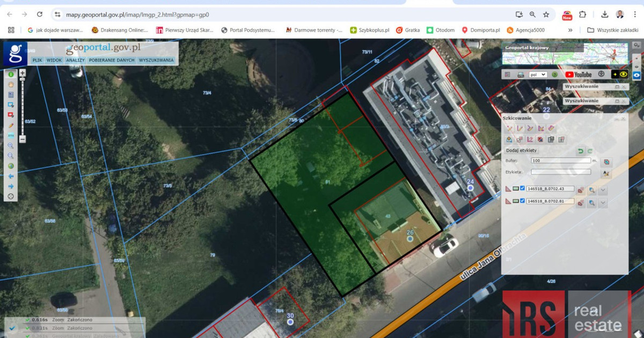Click the green help question mark icon
Screen dimensions: 644x338
click(554, 75)
